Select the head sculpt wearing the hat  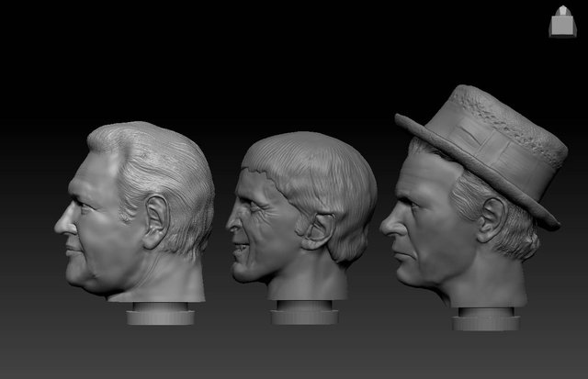coord(474,207)
